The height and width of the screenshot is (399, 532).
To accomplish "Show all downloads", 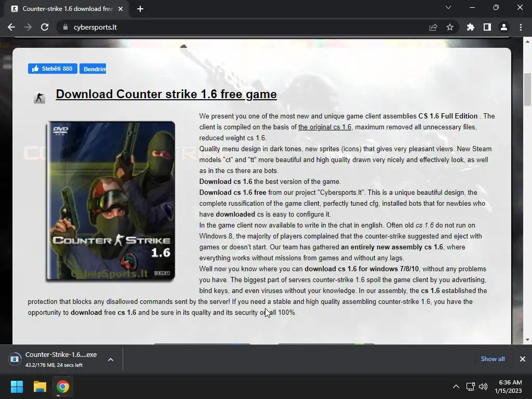I will point(493,359).
